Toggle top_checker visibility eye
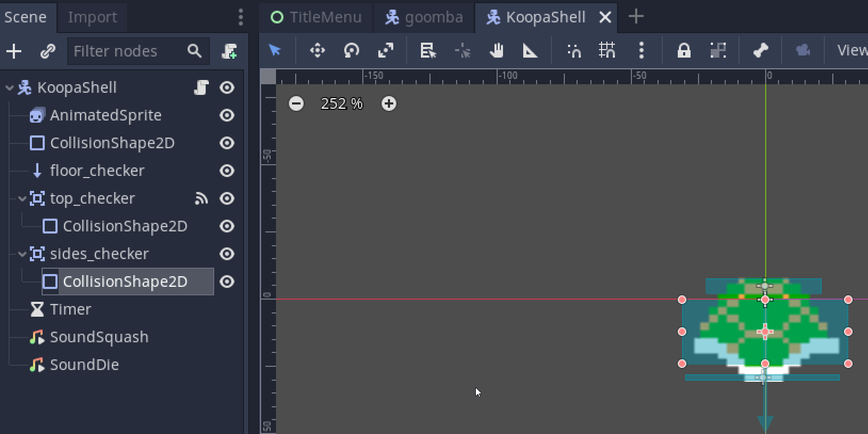 pos(227,198)
